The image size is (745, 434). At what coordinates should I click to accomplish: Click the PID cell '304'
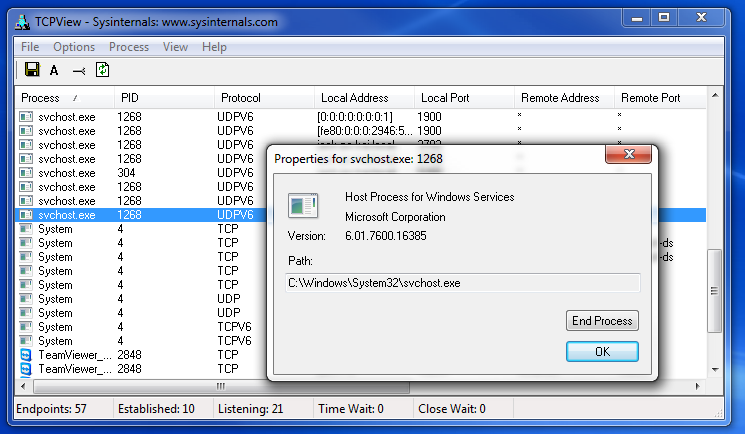coord(126,173)
